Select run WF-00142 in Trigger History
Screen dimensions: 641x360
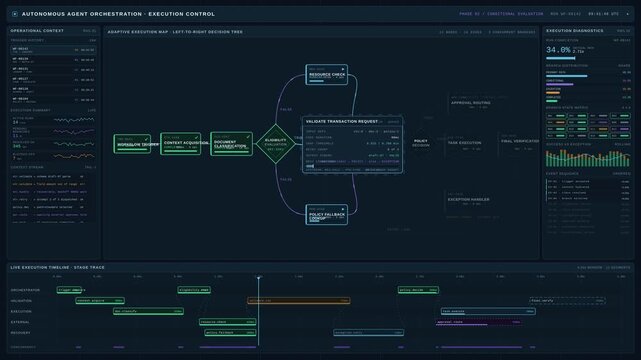53,50
